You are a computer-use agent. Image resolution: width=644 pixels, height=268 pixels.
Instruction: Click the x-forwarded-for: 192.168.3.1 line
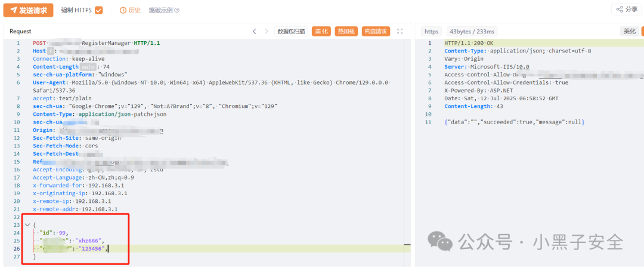[79, 185]
